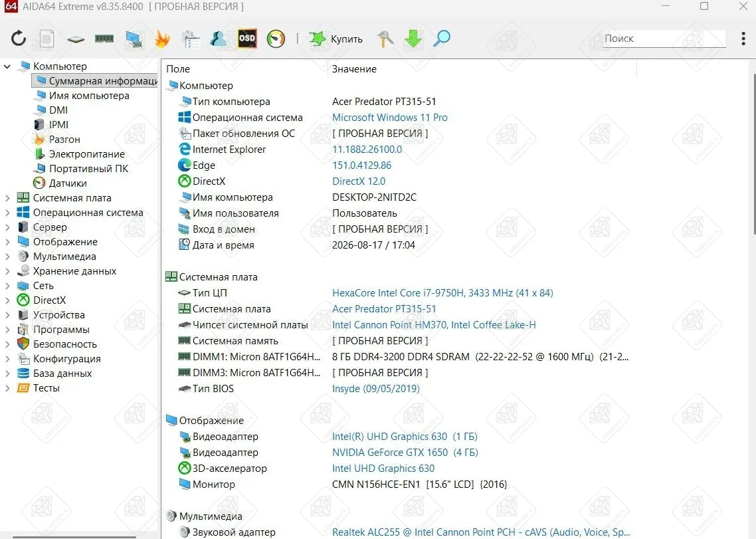Open NVIDIA GeForce GTX 1650 link
This screenshot has width=756, height=539.
click(x=405, y=452)
